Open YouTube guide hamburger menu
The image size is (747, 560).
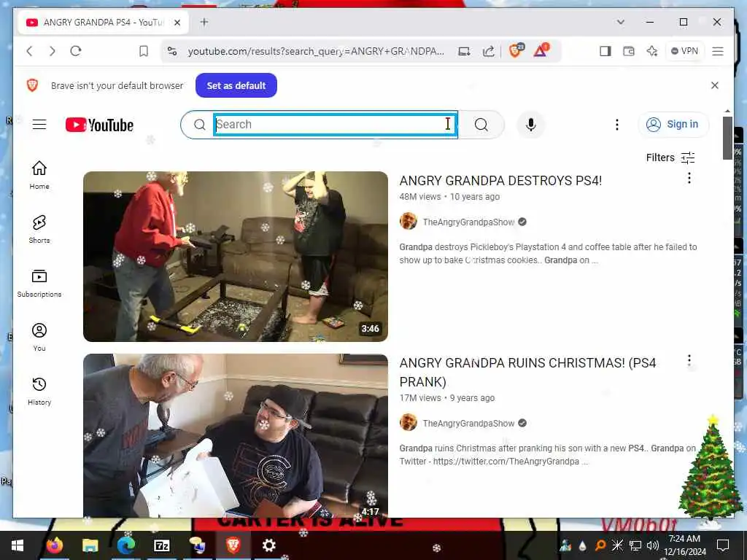[x=39, y=125]
